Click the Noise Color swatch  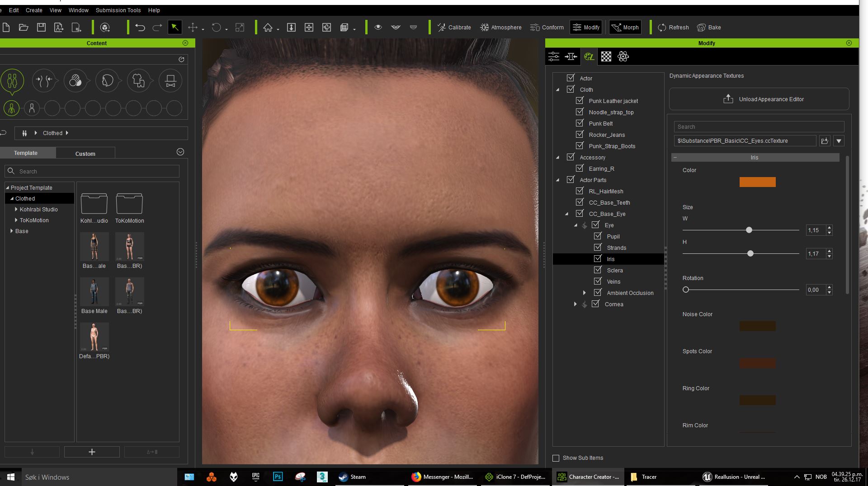758,326
